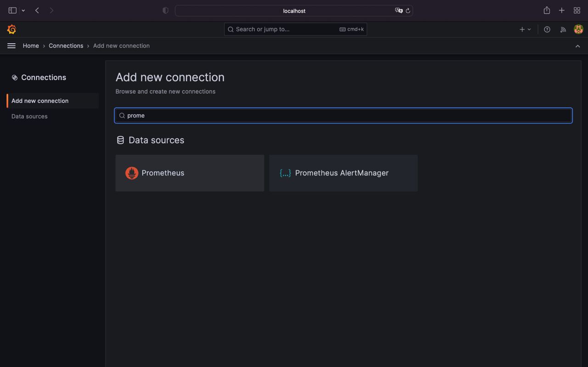Click the Connections sidebar header icon
This screenshot has height=367, width=588.
coord(15,78)
